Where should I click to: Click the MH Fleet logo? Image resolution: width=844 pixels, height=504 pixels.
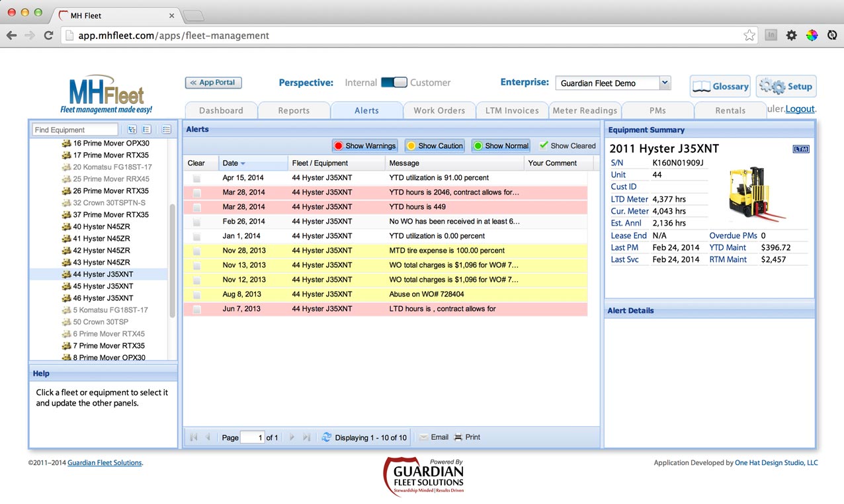coord(106,94)
